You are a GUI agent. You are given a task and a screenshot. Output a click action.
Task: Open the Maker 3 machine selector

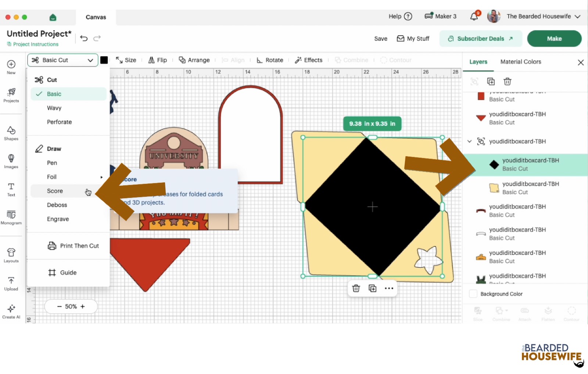[x=440, y=16]
